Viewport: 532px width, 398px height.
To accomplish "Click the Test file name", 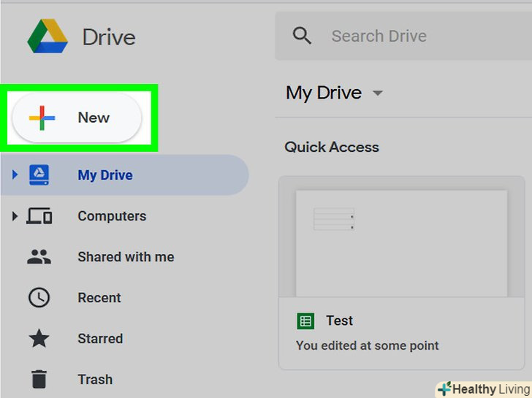I will [339, 321].
